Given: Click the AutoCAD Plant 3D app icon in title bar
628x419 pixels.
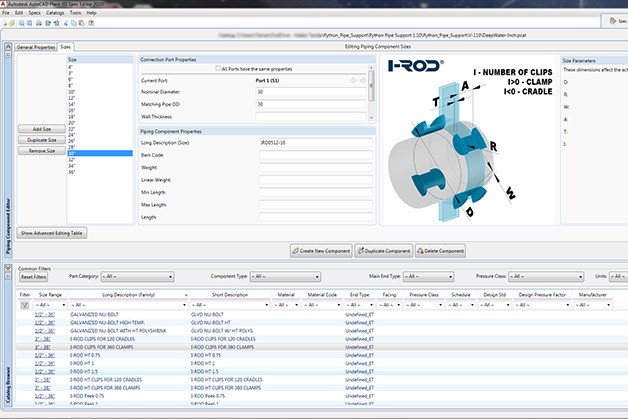Looking at the screenshot, I should (5, 4).
